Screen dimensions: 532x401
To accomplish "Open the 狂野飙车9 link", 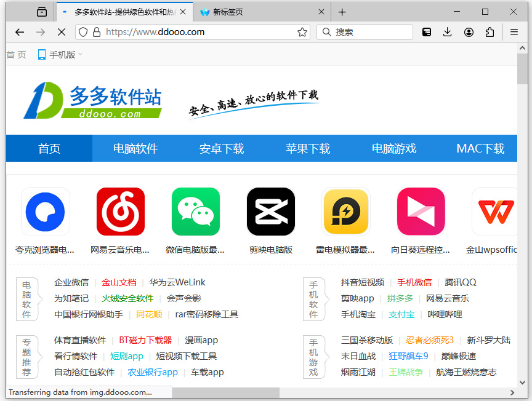I will point(408,356).
